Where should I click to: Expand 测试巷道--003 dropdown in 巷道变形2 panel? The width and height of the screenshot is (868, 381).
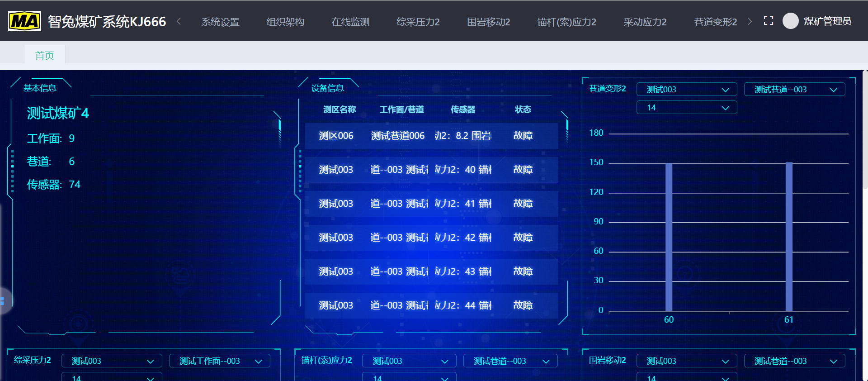794,90
